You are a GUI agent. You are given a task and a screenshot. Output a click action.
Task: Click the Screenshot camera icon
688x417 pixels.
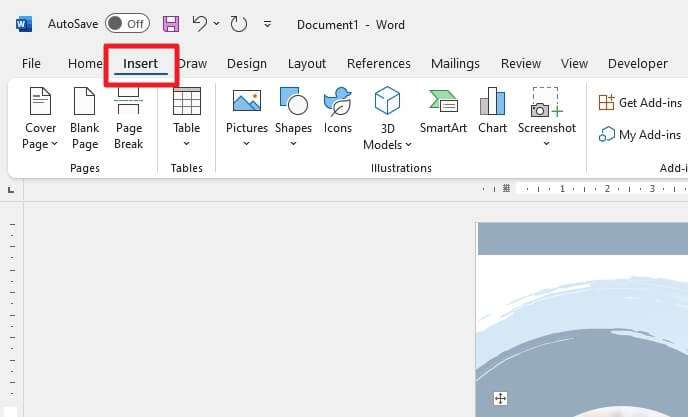(546, 102)
